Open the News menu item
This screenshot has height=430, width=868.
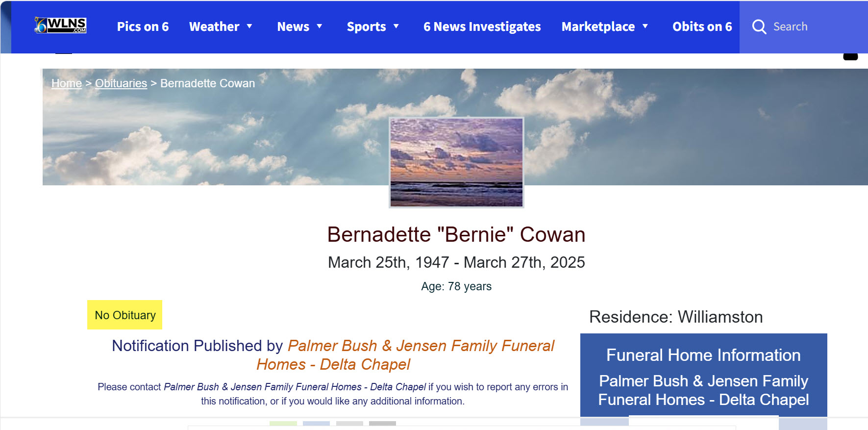293,26
